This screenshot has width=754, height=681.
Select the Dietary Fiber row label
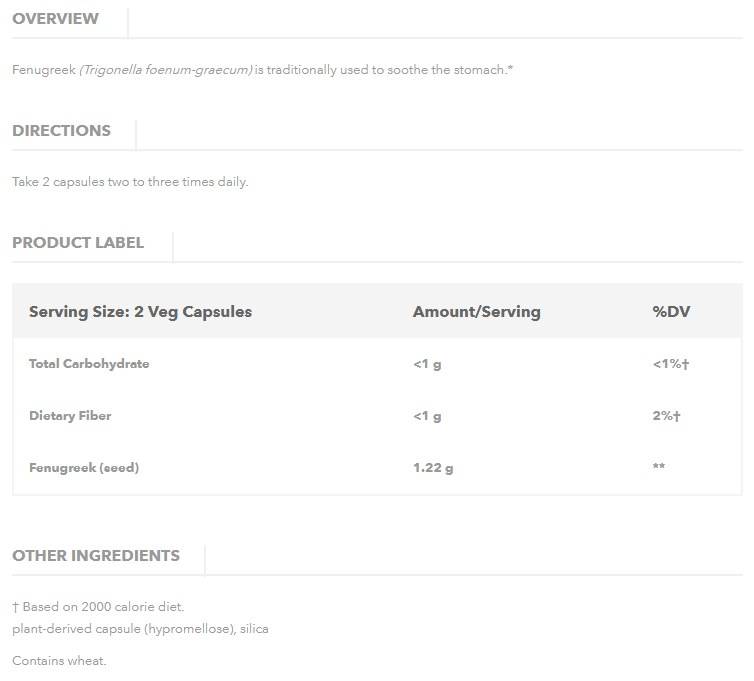(70, 415)
